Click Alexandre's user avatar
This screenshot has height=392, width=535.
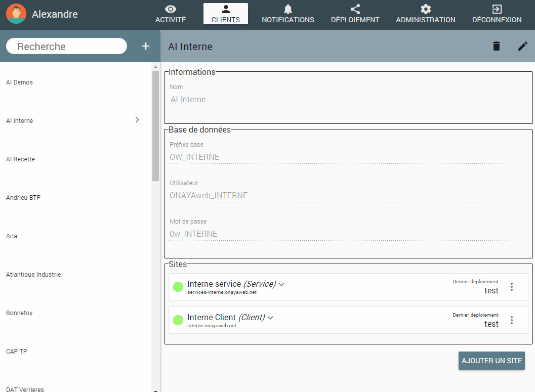[16, 14]
